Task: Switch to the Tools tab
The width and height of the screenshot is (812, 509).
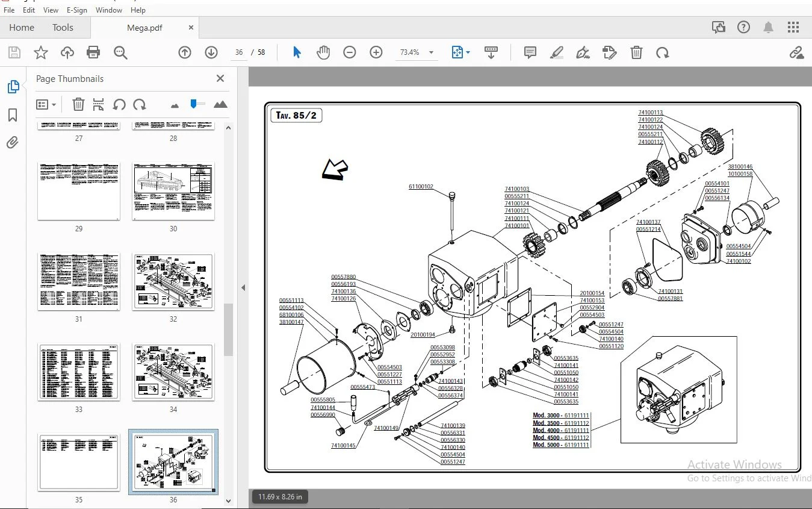Action: click(63, 27)
